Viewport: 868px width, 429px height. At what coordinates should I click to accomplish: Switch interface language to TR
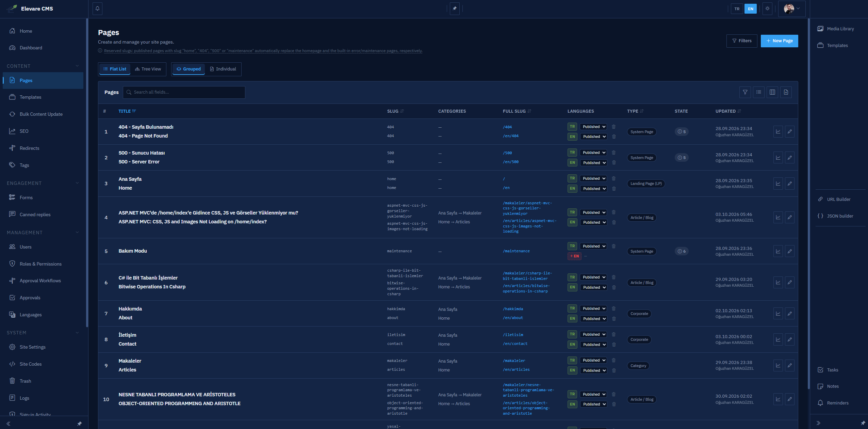pos(737,9)
